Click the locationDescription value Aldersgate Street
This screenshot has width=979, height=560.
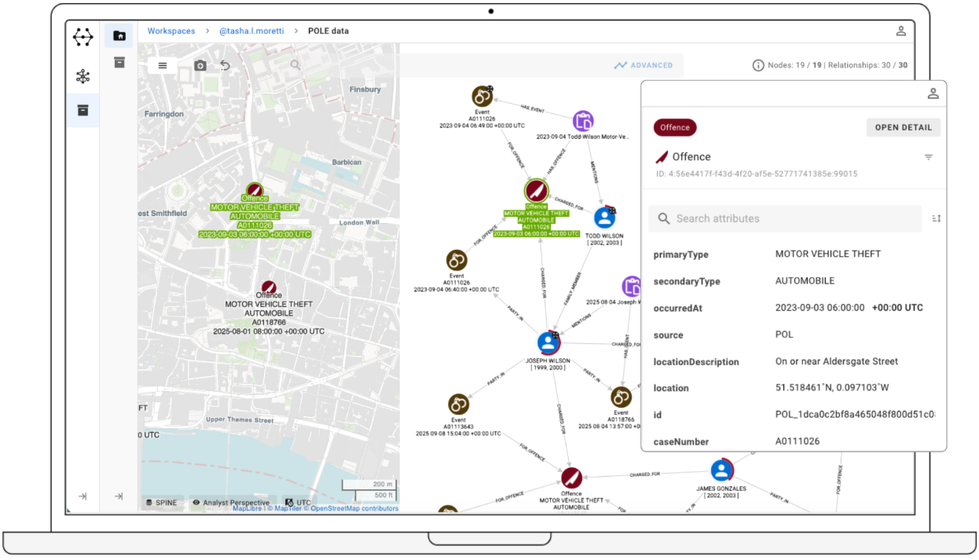837,361
